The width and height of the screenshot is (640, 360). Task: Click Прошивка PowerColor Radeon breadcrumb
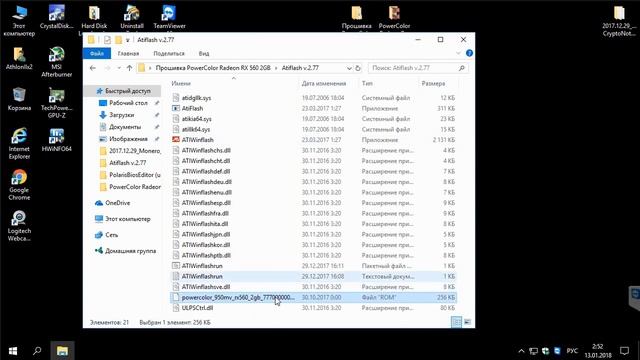(x=213, y=68)
